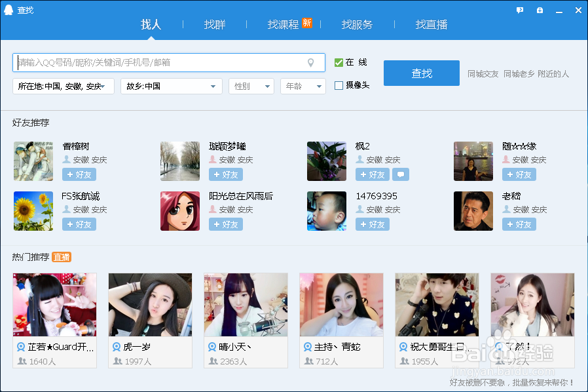Click the NEW badge on 找课程
This screenshot has width=588, height=392.
pos(308,22)
